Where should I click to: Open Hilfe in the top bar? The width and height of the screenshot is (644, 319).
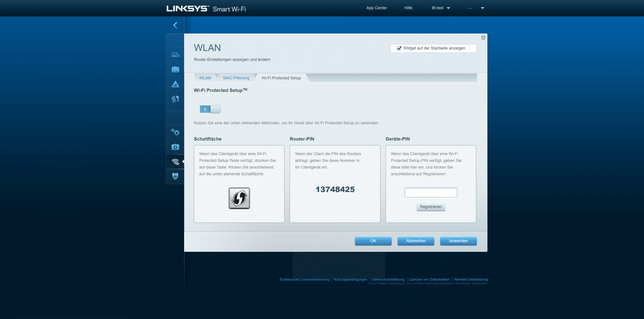coord(408,8)
